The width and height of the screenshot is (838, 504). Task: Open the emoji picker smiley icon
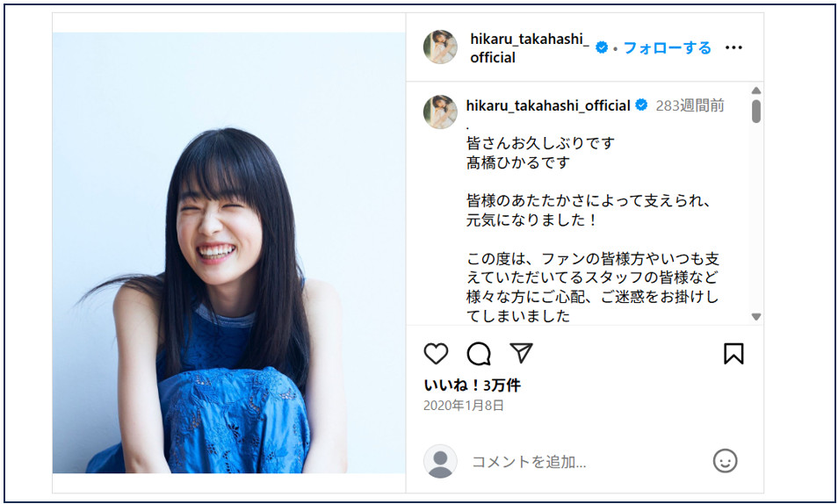(x=725, y=461)
